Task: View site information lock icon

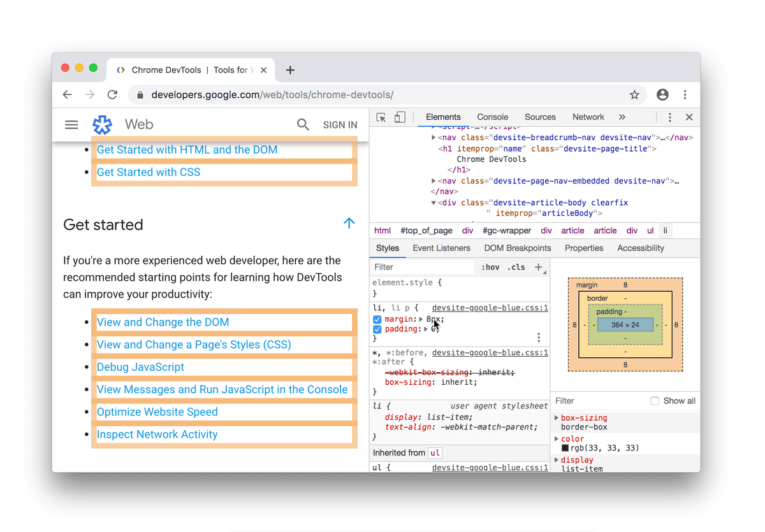Action: point(140,95)
